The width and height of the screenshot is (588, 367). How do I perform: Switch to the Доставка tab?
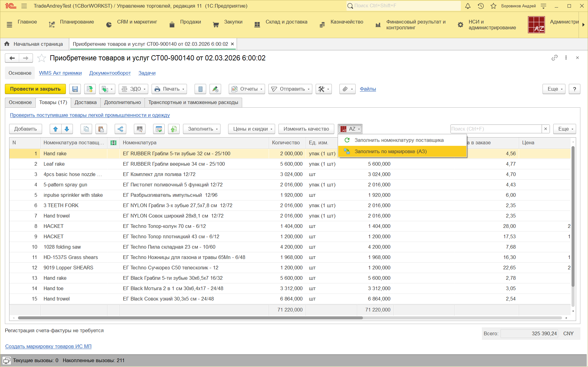[x=85, y=103]
